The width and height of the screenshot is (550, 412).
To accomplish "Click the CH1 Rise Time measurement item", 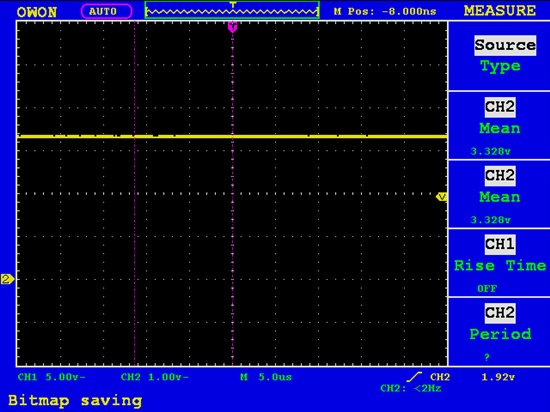I will coord(499,263).
